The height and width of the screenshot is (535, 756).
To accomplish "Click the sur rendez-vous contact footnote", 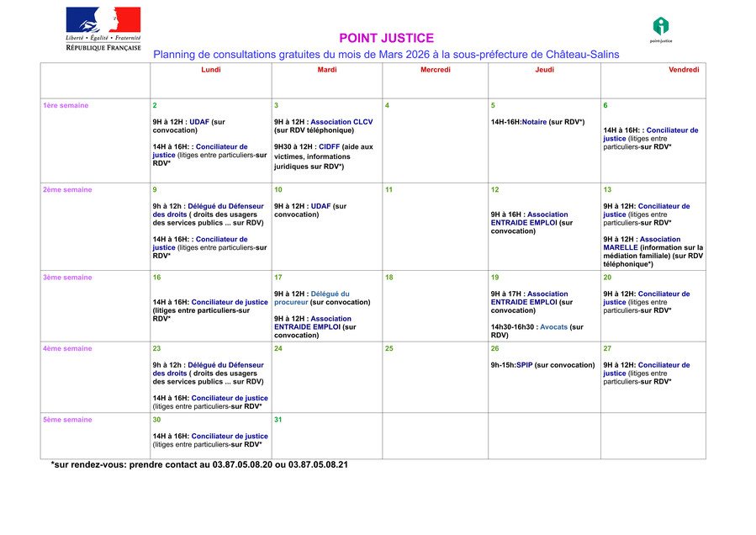I will [x=199, y=464].
